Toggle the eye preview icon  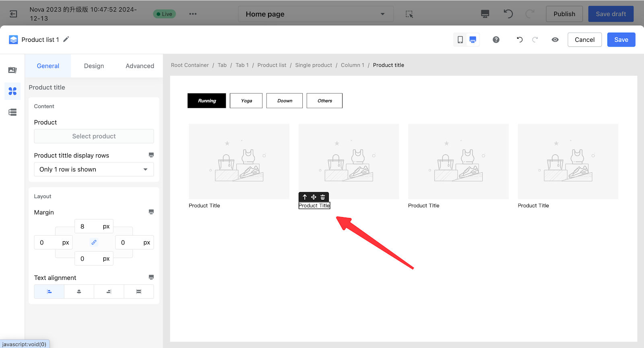pos(555,39)
